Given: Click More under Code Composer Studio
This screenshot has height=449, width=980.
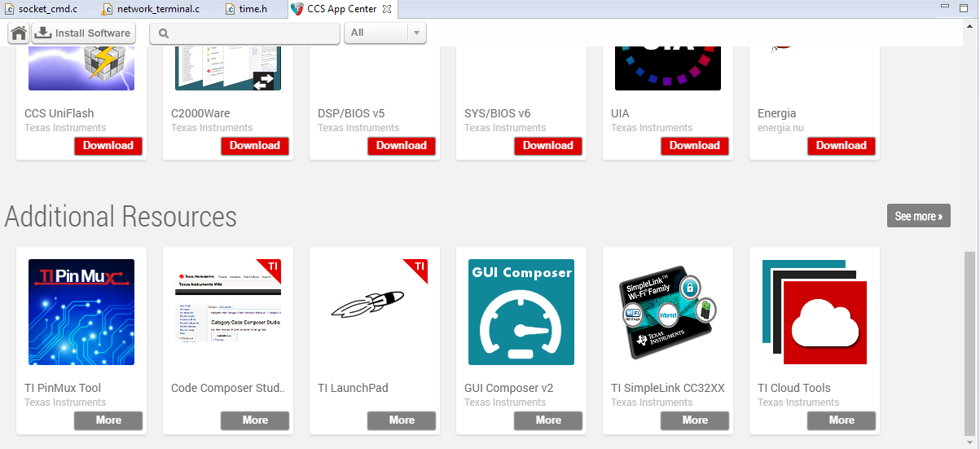Looking at the screenshot, I should point(255,420).
